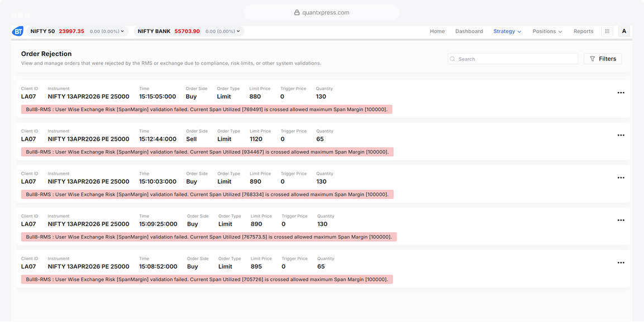Click the Sell order side value

[192, 139]
